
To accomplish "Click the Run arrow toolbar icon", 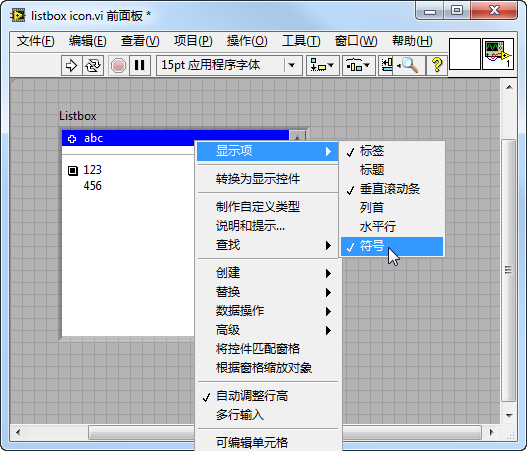I will pos(71,65).
